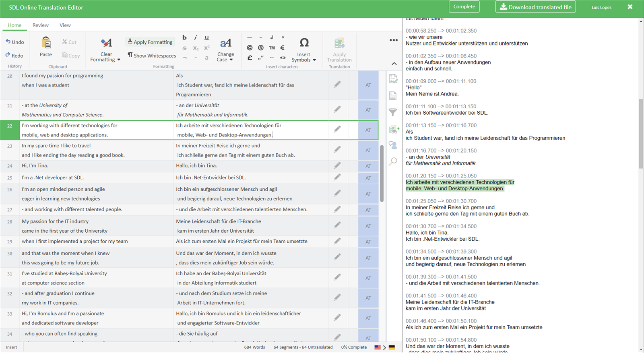Select segment row number 27
Image resolution: width=644 pixels, height=353 pixels.
(10, 210)
